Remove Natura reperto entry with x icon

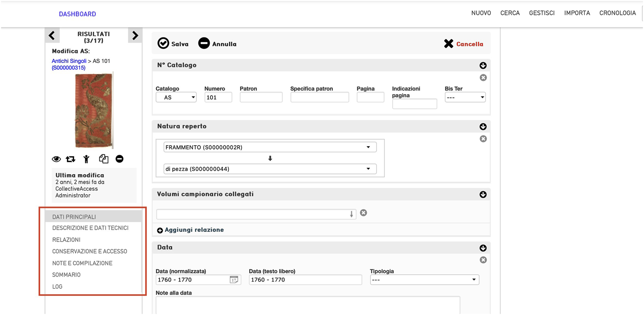coord(483,139)
